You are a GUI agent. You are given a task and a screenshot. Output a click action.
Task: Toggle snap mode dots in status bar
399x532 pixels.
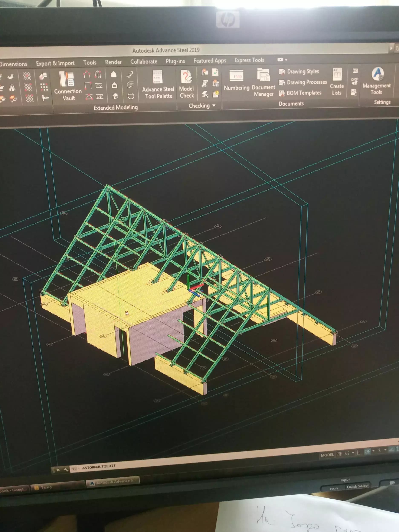point(347,453)
